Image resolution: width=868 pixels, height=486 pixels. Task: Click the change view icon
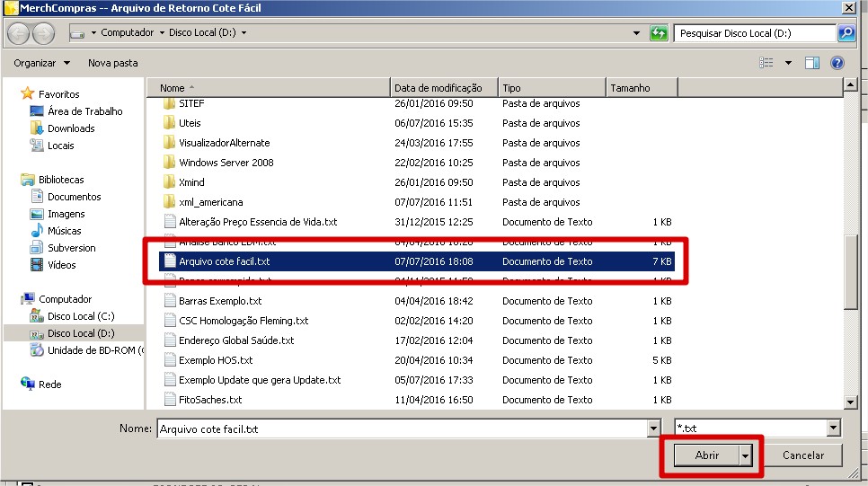point(766,63)
